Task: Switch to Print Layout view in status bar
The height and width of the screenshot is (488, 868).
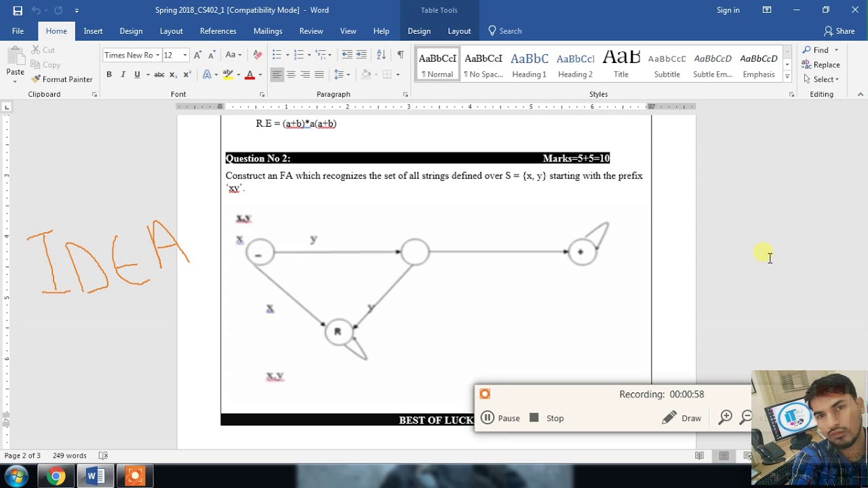Action: [x=724, y=455]
